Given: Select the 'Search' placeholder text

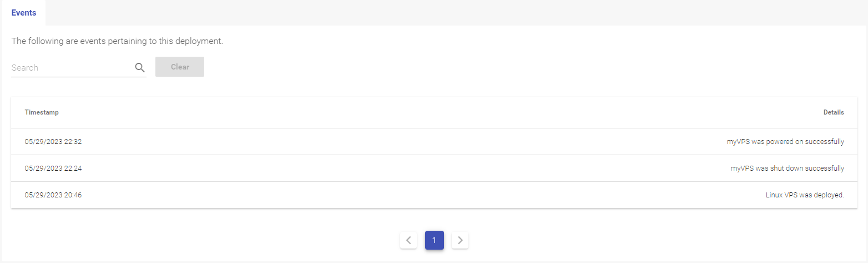Looking at the screenshot, I should click(25, 68).
